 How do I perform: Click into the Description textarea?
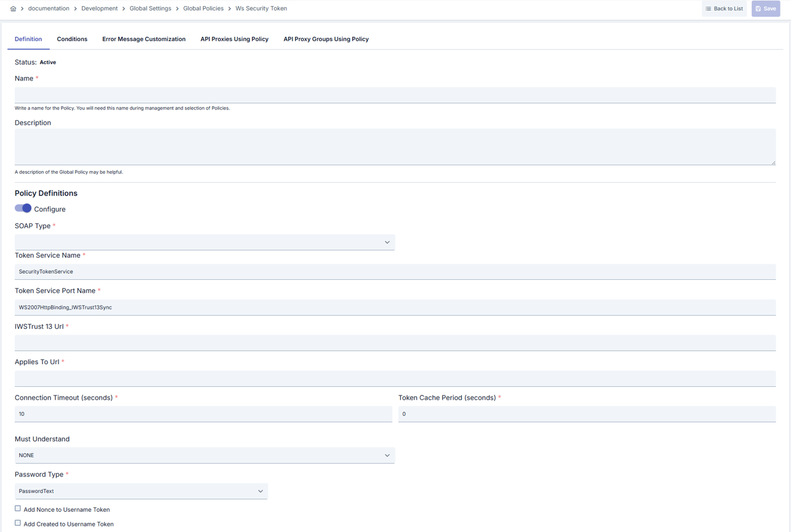[x=395, y=147]
